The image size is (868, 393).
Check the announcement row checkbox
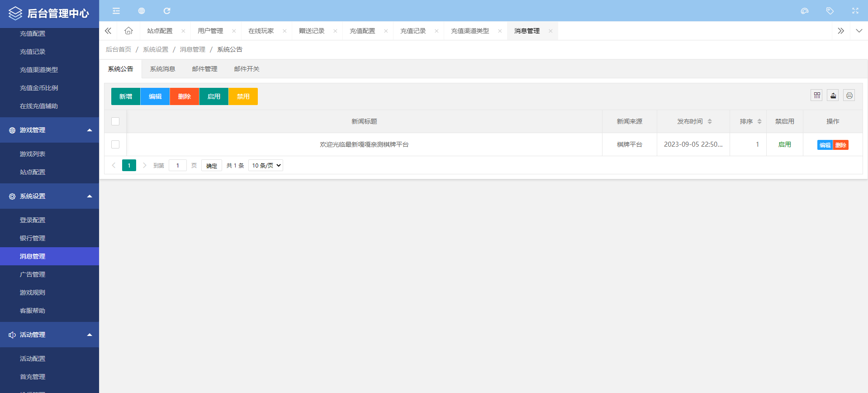[115, 144]
